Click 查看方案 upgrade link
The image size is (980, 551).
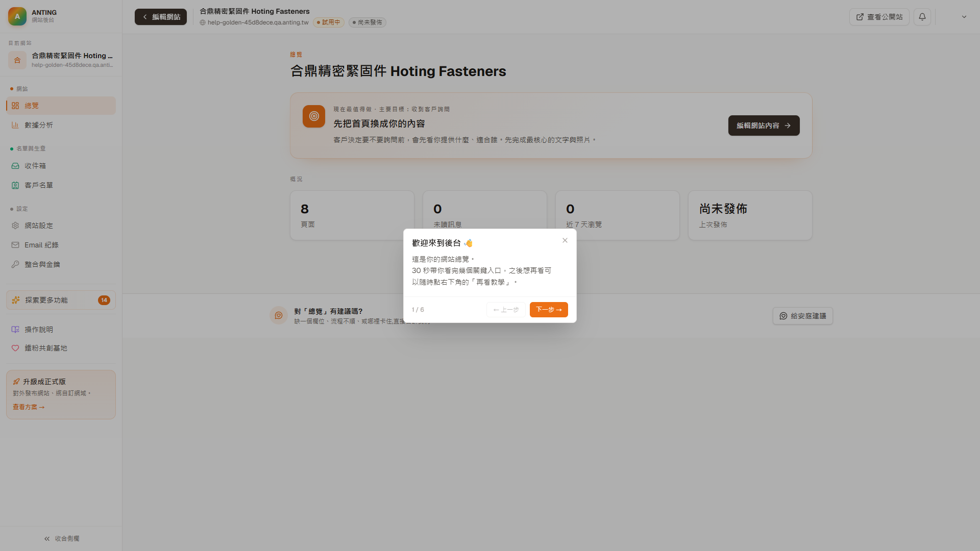click(x=29, y=407)
